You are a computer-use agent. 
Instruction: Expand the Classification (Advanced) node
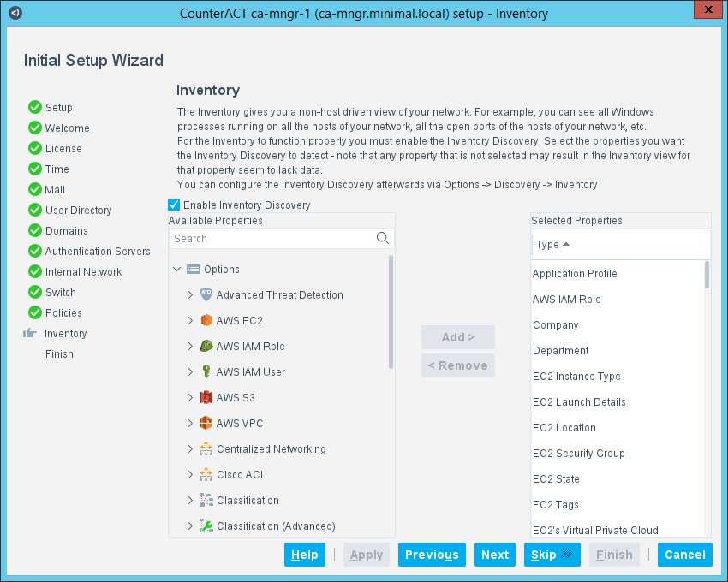pyautogui.click(x=190, y=526)
